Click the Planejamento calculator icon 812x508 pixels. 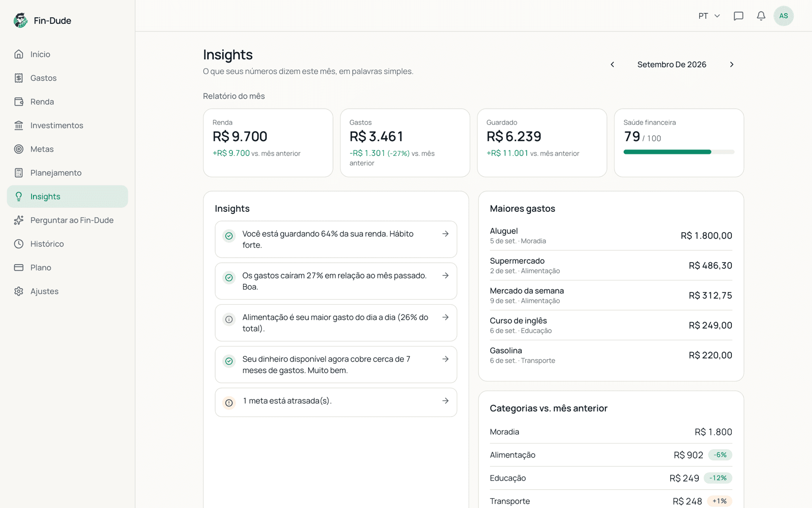(19, 173)
